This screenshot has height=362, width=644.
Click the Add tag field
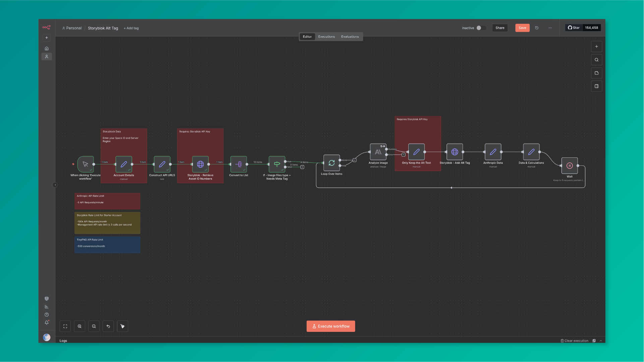coord(131,28)
